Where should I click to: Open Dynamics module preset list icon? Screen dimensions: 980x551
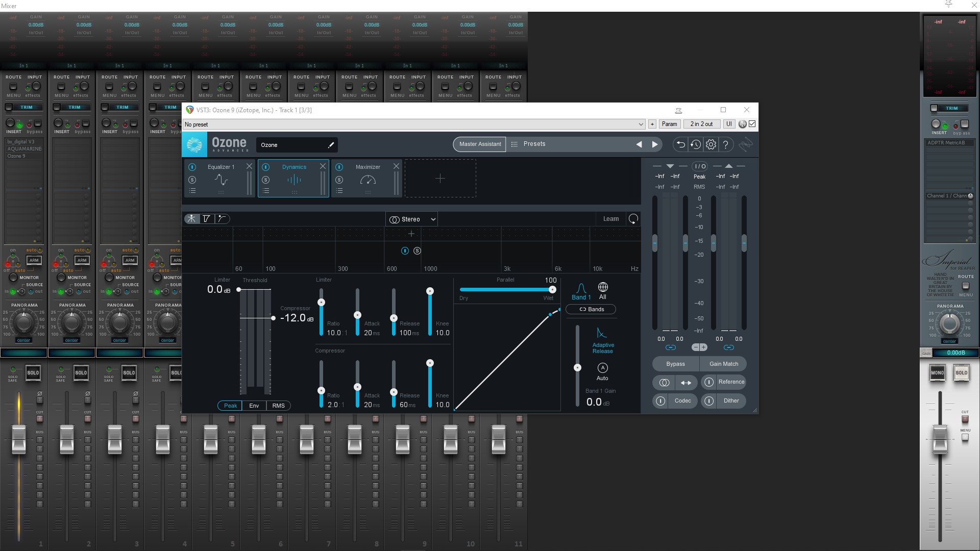point(265,191)
